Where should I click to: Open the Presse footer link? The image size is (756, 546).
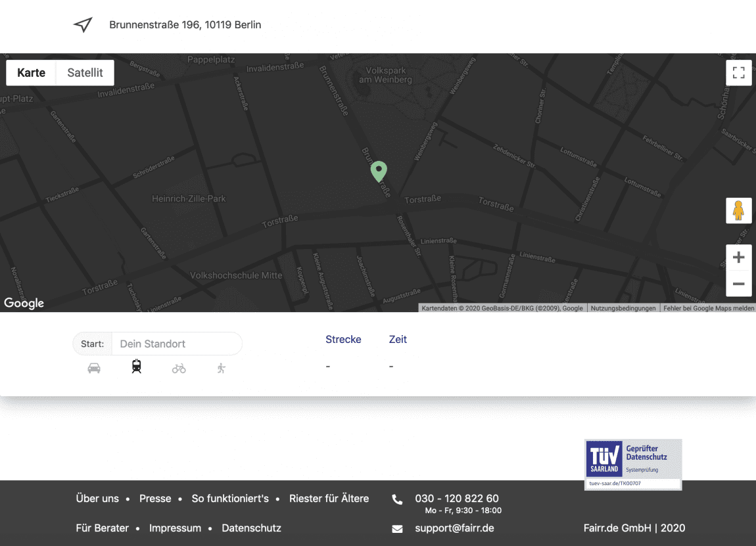click(155, 499)
